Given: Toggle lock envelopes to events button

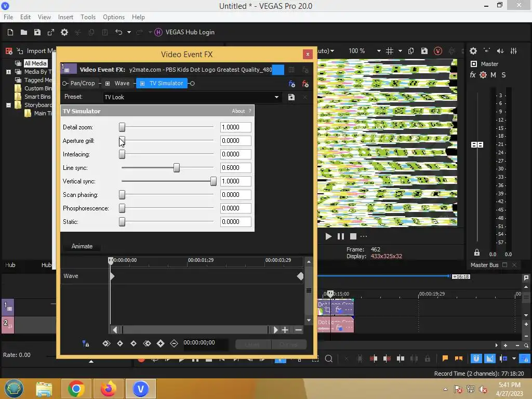Looking at the screenshot, I should [525, 358].
